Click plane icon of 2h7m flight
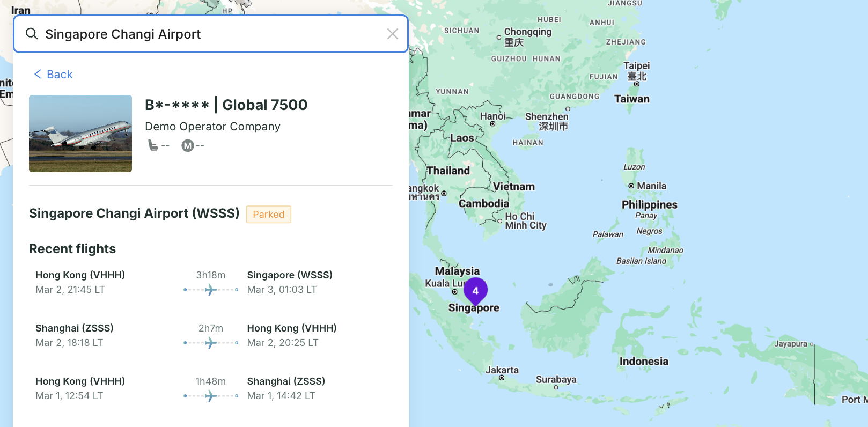The image size is (868, 427). [x=211, y=343]
